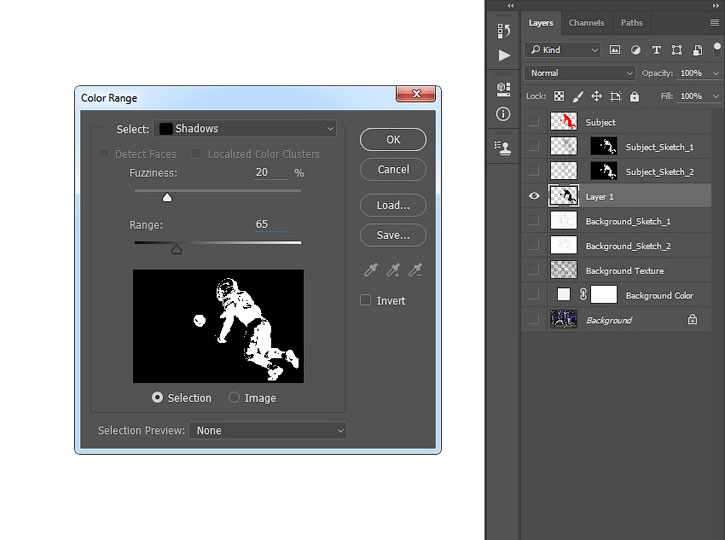Click the Subject_Sketch_1 layer mask thumbnail
This screenshot has height=540, width=725.
[x=603, y=146]
